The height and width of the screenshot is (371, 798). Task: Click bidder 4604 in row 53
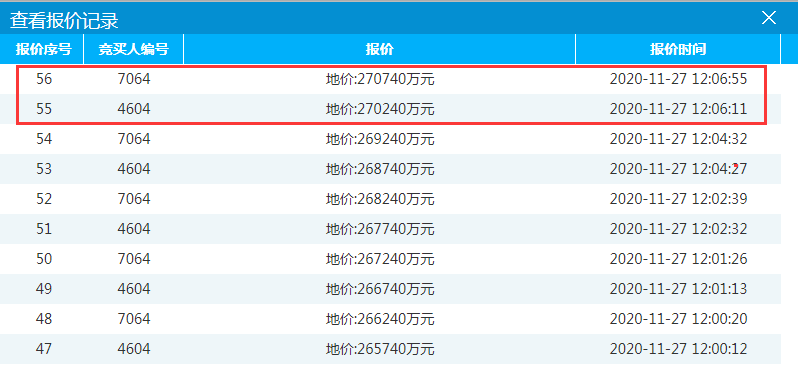[x=134, y=169]
